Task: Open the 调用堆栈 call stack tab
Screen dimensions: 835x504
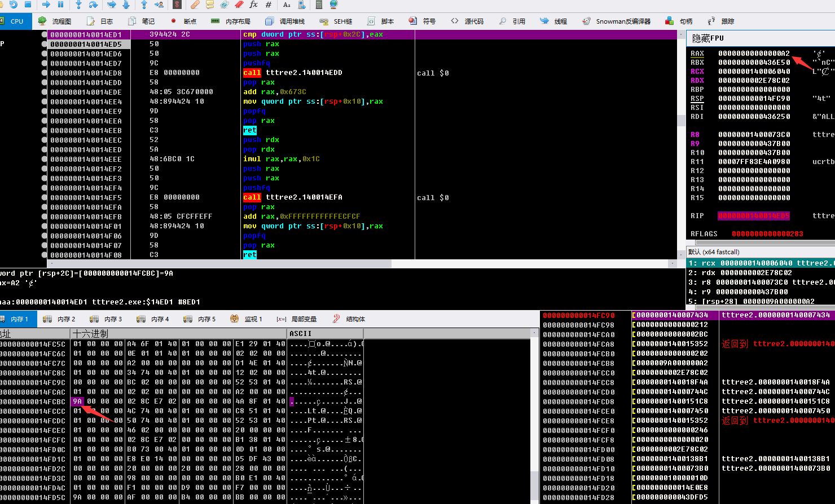Action: 285,21
